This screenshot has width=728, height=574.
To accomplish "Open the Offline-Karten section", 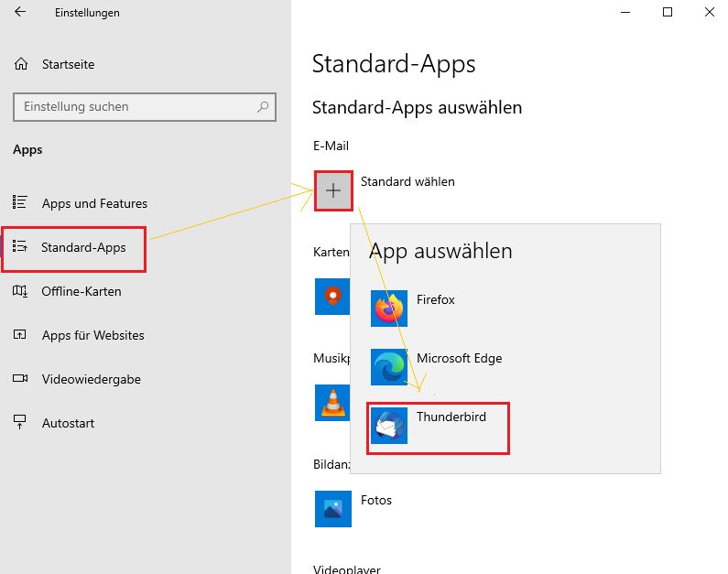I will click(81, 291).
